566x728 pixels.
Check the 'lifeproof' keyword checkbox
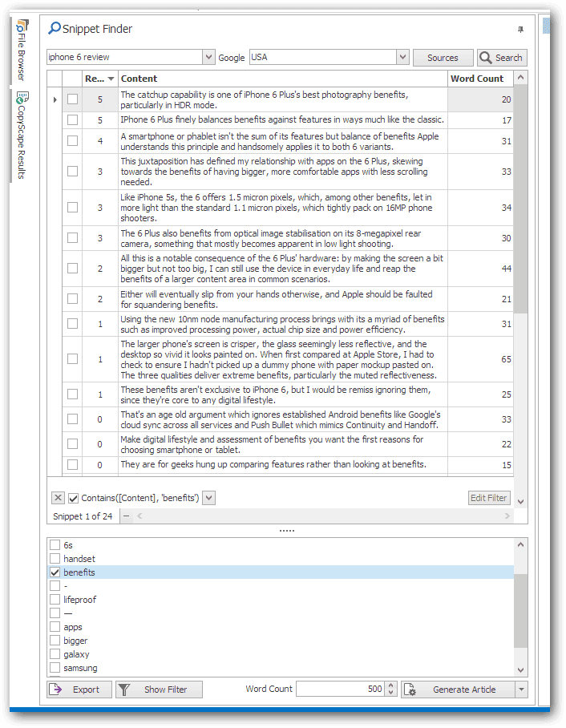(x=55, y=600)
